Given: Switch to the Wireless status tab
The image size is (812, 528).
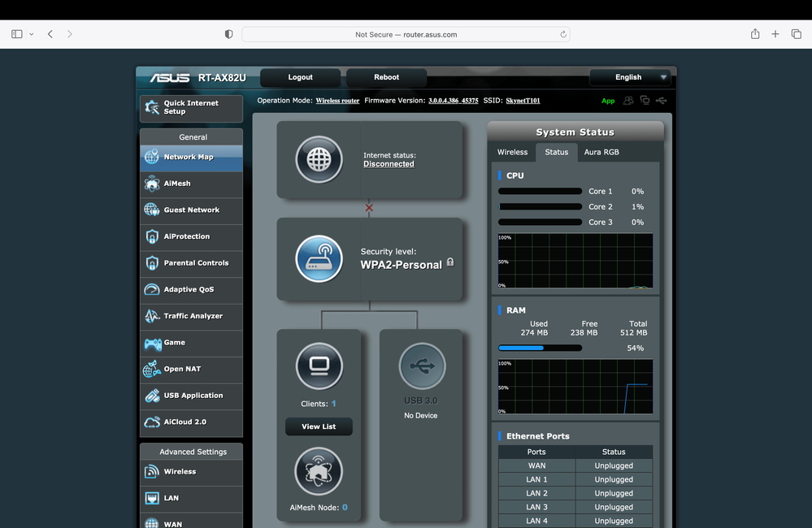Looking at the screenshot, I should [x=512, y=152].
